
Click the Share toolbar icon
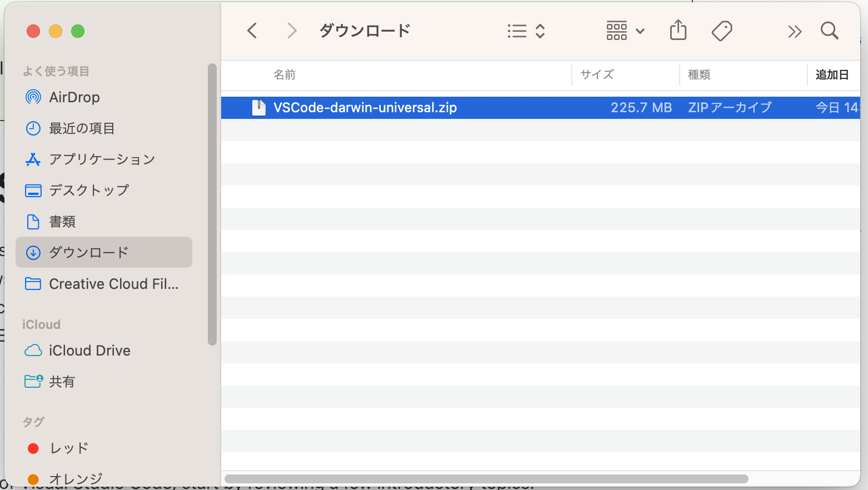click(x=678, y=31)
